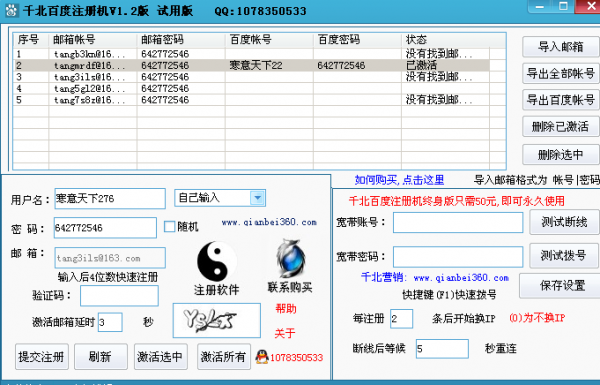Click the yin-yang register software icon
The image size is (600, 385).
point(217,262)
